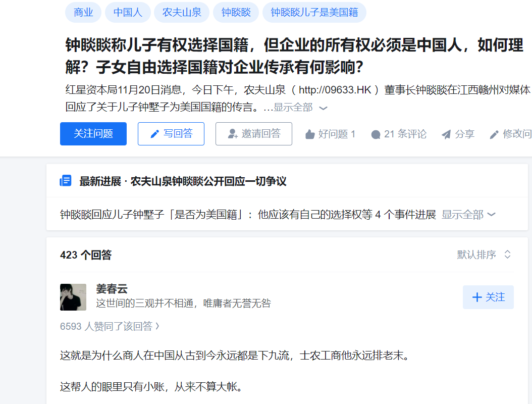Expand the 4 个事件进展 显示全部
Screen dimensions: 532x404
coord(468,215)
